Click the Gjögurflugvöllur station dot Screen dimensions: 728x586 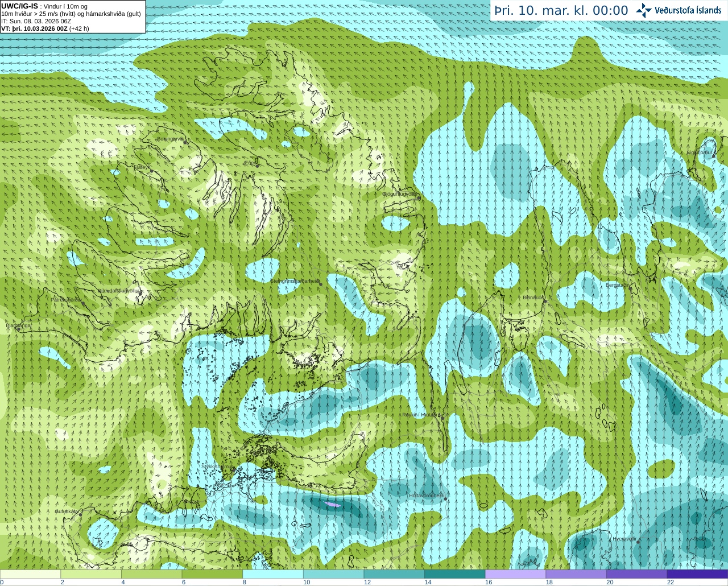[x=418, y=197]
